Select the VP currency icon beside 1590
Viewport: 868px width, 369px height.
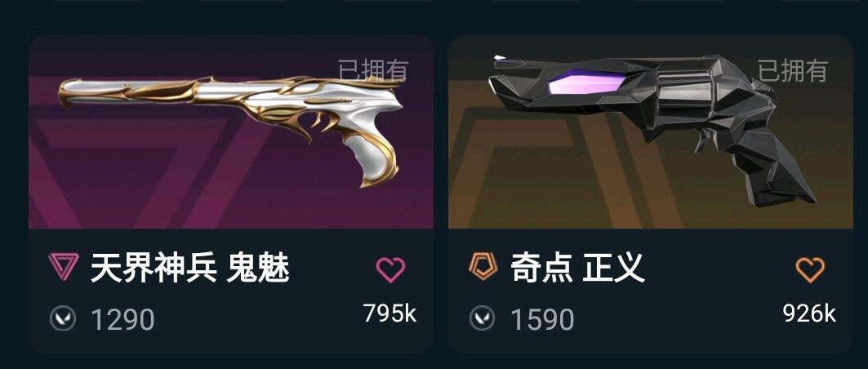click(482, 318)
